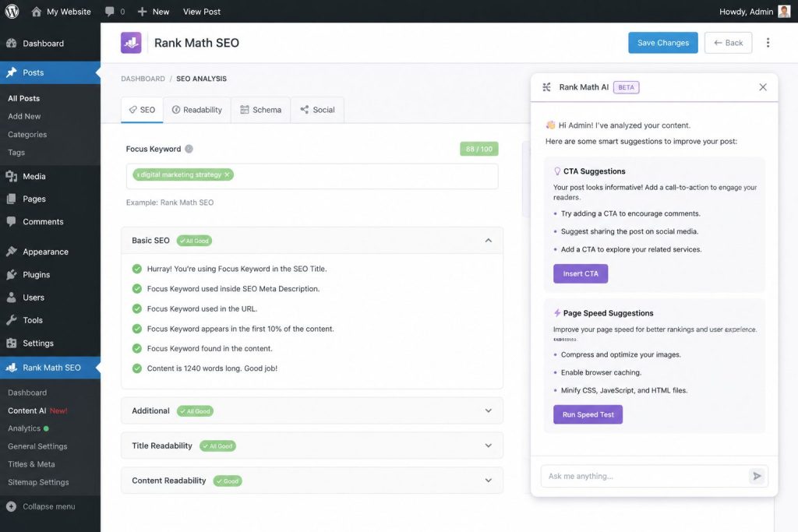The width and height of the screenshot is (798, 532).
Task: Click the Insert CTA button
Action: coord(580,273)
